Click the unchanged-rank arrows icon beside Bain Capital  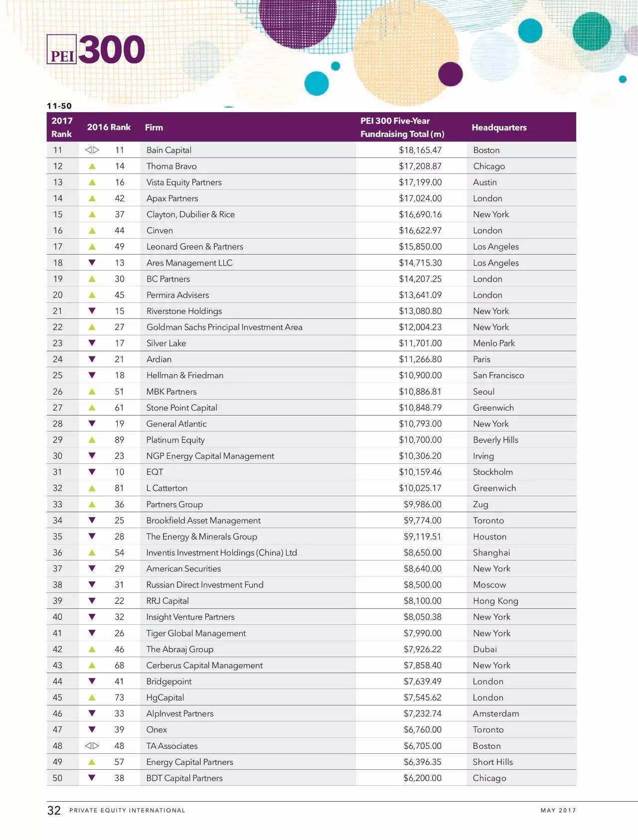[92, 150]
